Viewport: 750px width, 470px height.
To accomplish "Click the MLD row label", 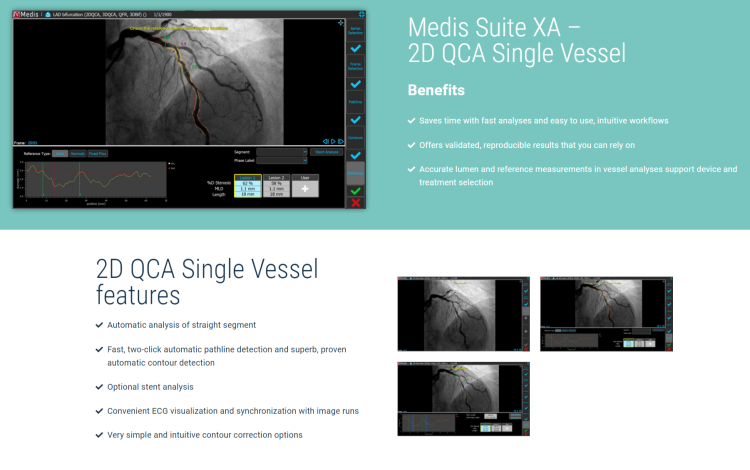I will click(x=219, y=188).
